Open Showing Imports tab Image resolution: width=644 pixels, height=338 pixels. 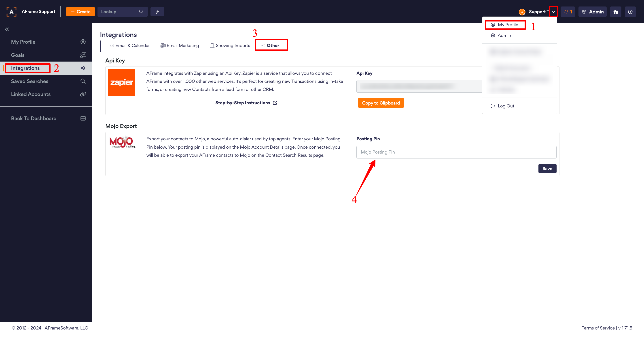(230, 45)
